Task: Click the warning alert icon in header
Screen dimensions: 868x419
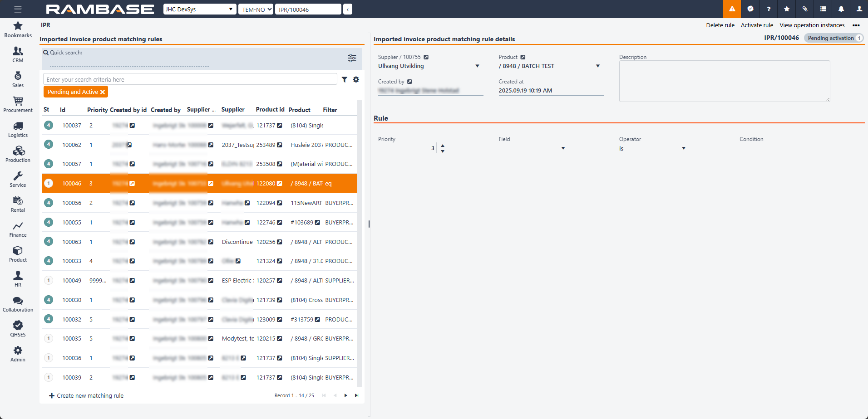Action: pyautogui.click(x=732, y=9)
